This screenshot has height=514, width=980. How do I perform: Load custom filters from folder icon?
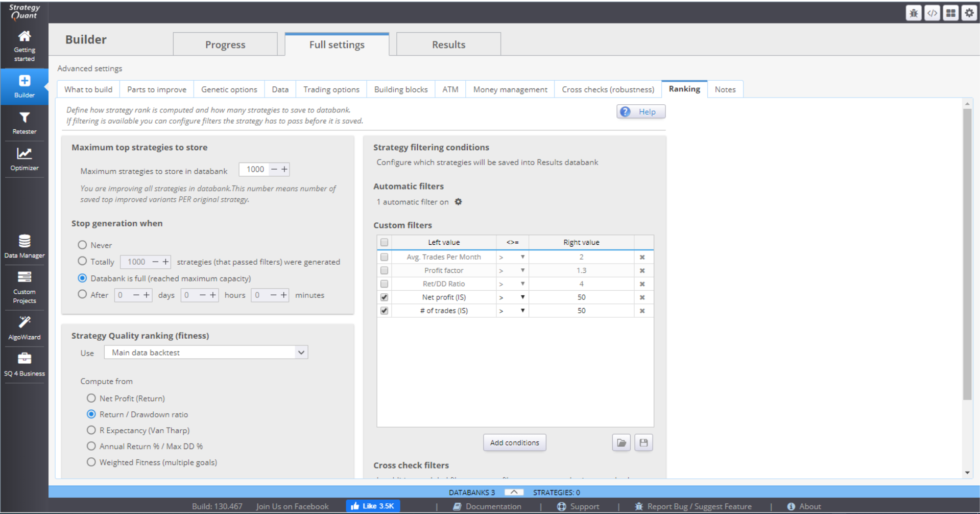[621, 442]
